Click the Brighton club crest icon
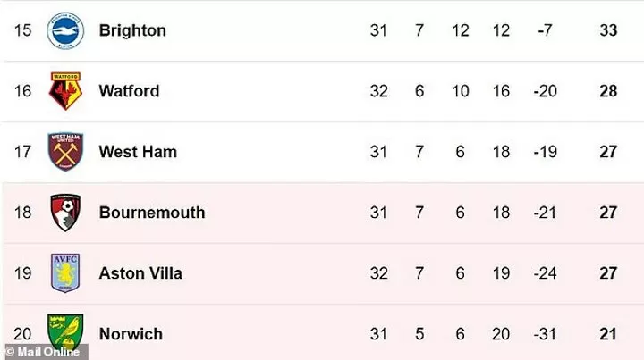 [x=65, y=30]
